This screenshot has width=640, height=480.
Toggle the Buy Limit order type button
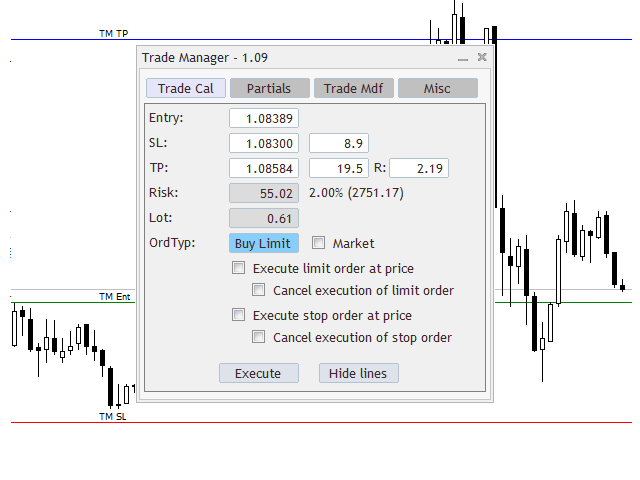[264, 243]
